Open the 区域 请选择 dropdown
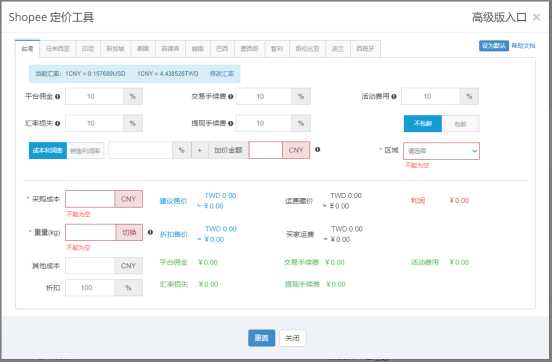The height and width of the screenshot is (362, 552). pyautogui.click(x=441, y=151)
